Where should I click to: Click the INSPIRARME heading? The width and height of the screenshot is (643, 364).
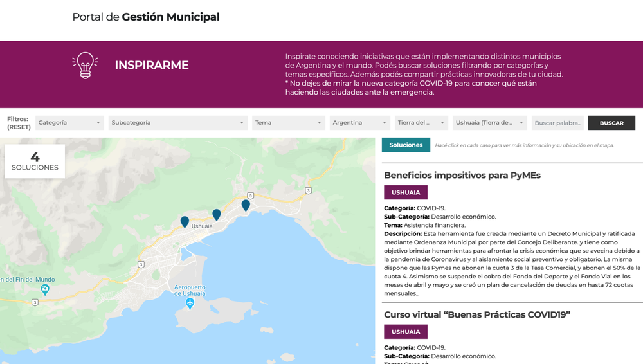(152, 65)
